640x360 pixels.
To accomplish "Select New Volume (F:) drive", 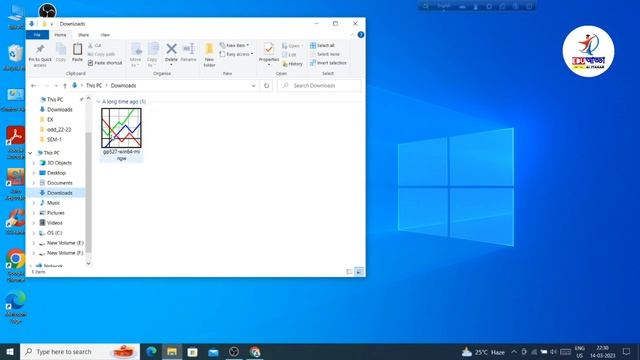I will pos(65,253).
